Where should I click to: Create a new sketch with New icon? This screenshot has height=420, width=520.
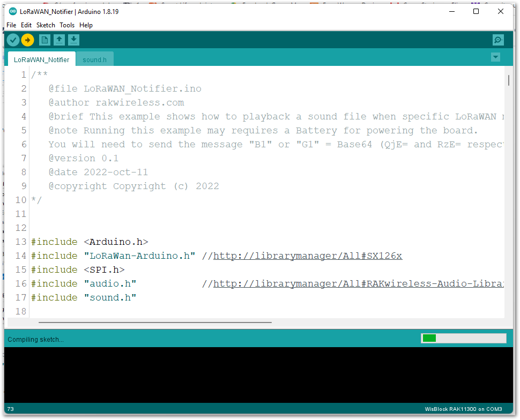(44, 40)
